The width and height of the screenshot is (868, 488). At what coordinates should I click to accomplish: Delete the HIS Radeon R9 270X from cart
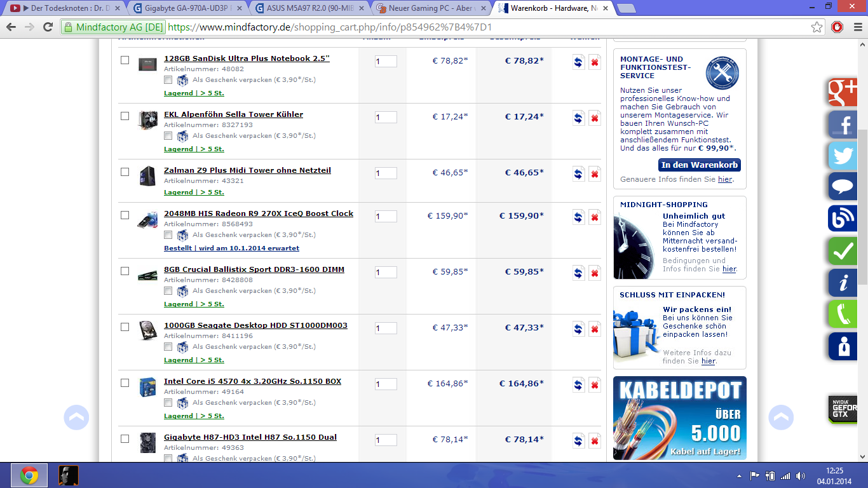tap(595, 217)
